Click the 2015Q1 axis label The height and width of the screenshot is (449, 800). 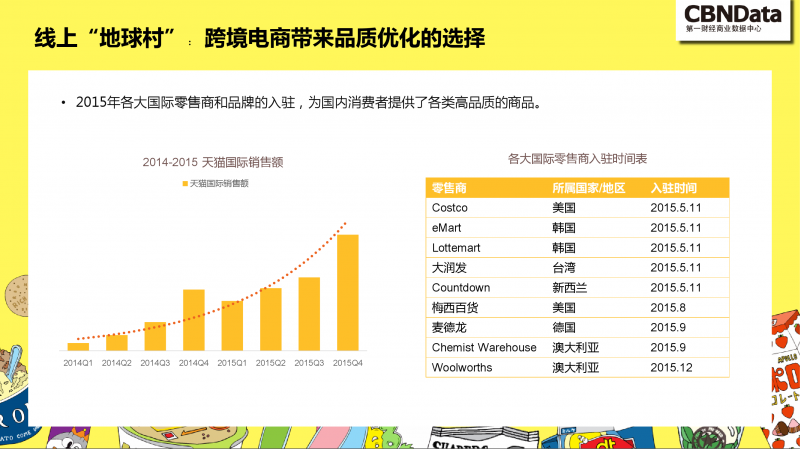click(232, 363)
